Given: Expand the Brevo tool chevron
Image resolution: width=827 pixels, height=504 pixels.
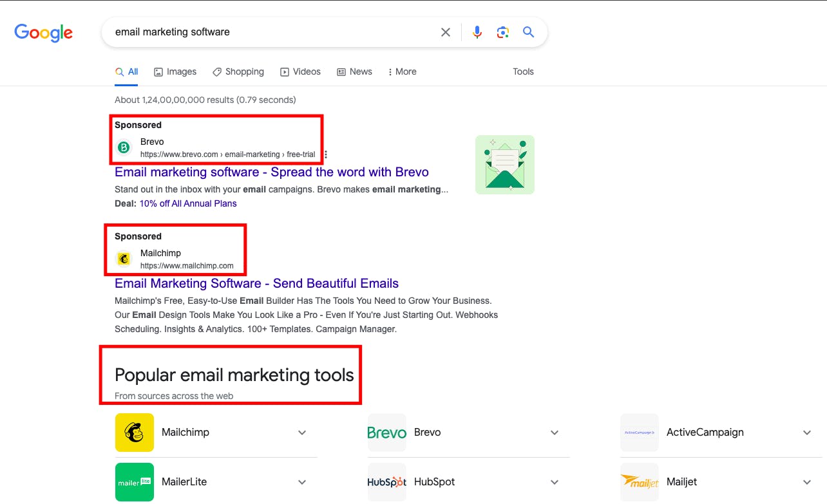Looking at the screenshot, I should coord(555,433).
